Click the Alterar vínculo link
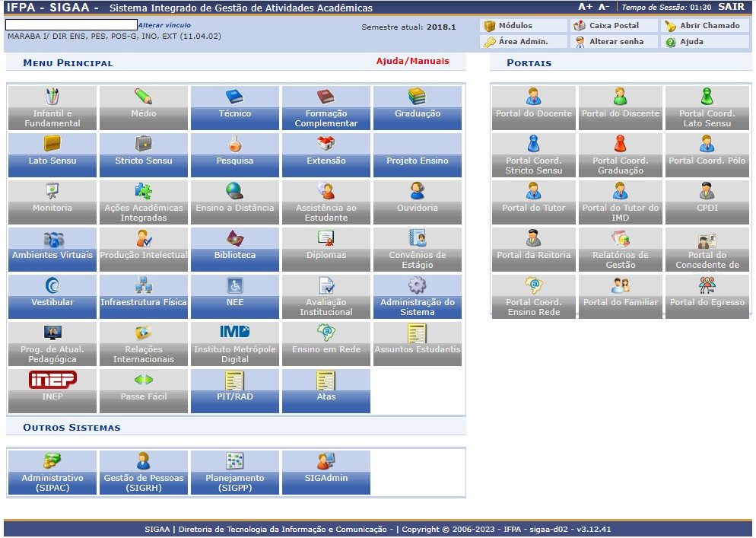This screenshot has height=538, width=756. pos(164,25)
